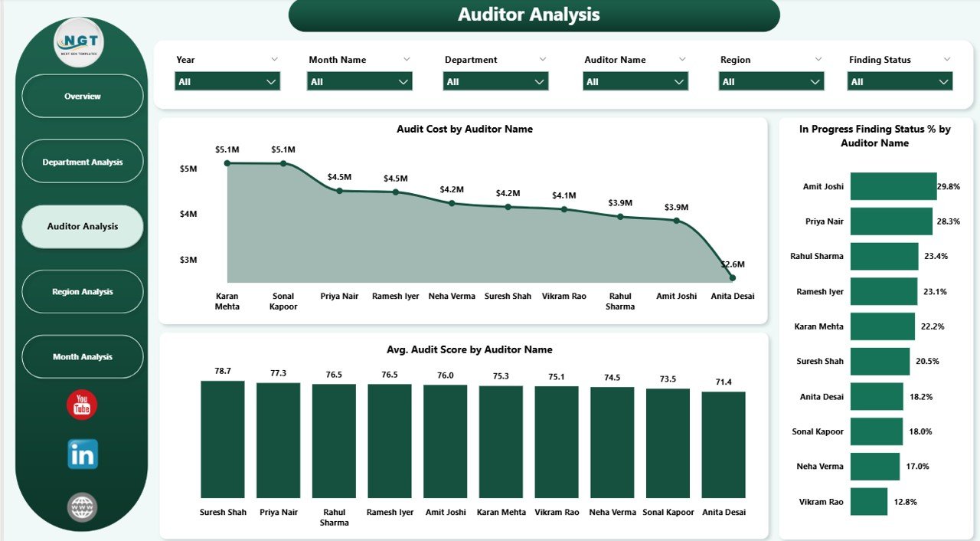980x541 pixels.
Task: Click Priya Nair's 28.3% progress bar
Action: [891, 221]
